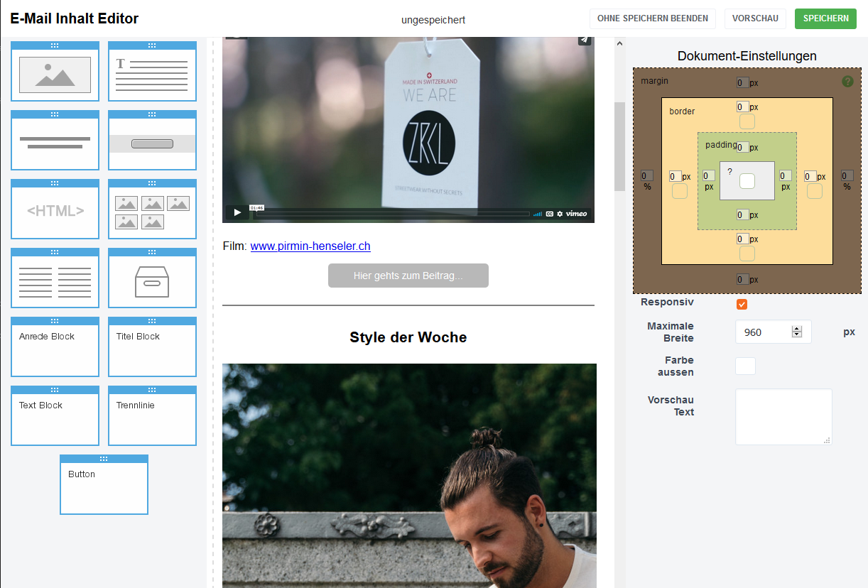Image resolution: width=868 pixels, height=588 pixels.
Task: Click the bottom margin px input
Action: click(742, 279)
